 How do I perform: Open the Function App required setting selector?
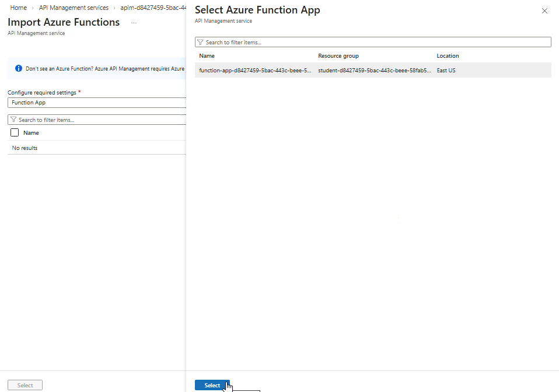point(96,103)
